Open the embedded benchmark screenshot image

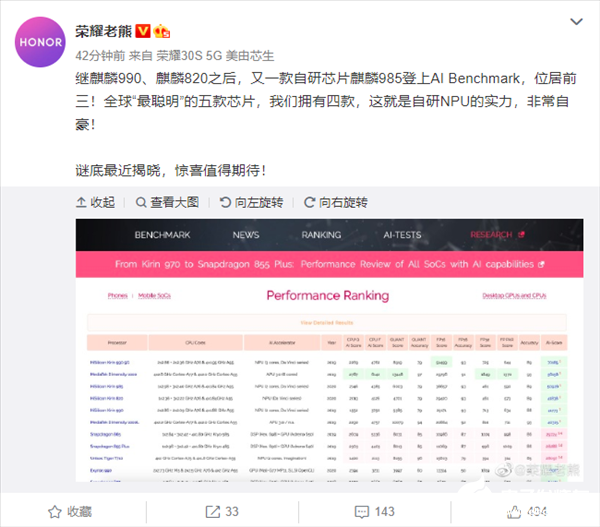click(x=329, y=350)
